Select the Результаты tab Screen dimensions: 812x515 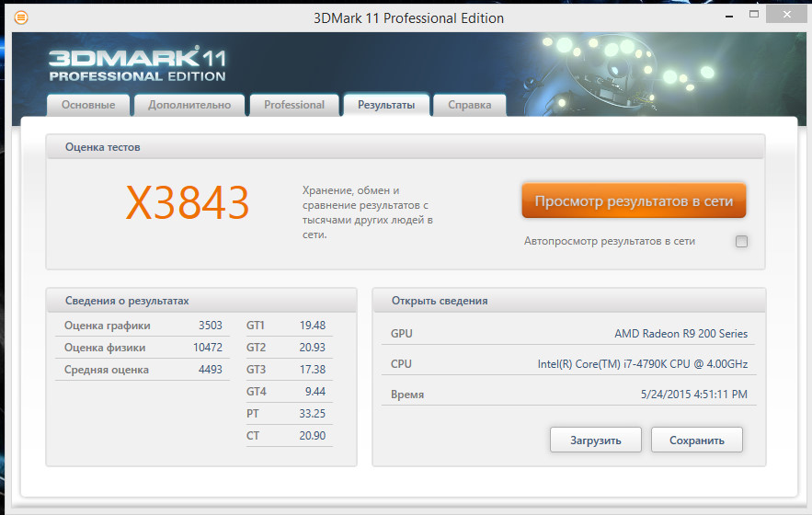tap(386, 105)
